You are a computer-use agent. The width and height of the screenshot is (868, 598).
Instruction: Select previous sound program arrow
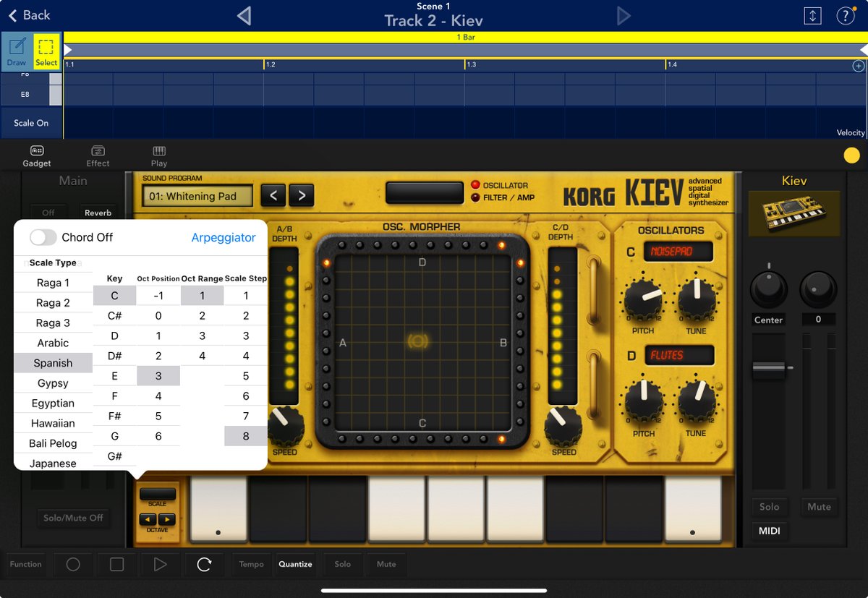click(273, 195)
